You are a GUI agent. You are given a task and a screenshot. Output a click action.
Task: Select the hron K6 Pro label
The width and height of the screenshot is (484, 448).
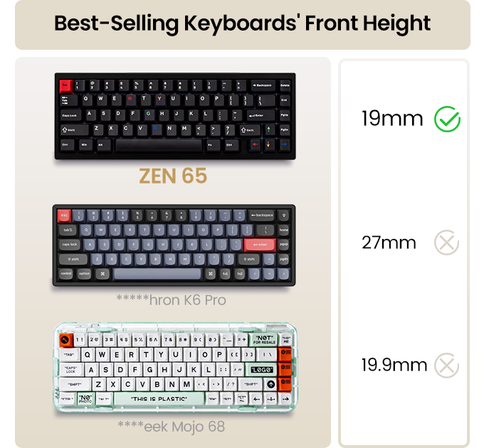pos(171,300)
